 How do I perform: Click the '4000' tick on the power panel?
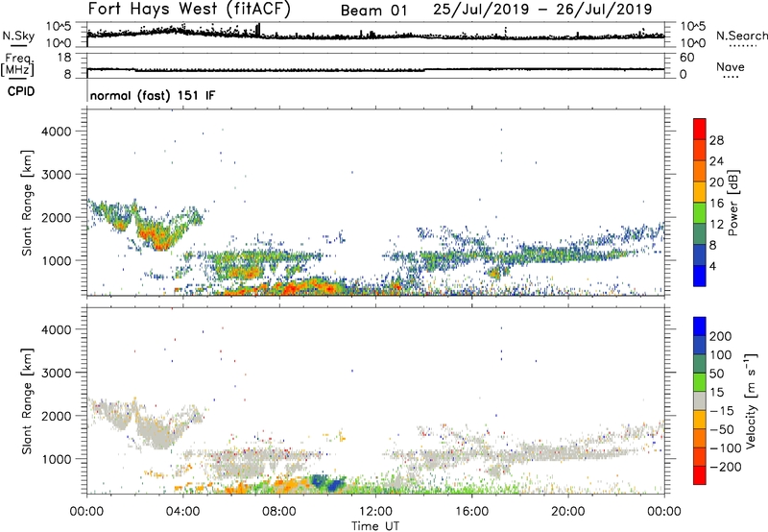[57, 132]
